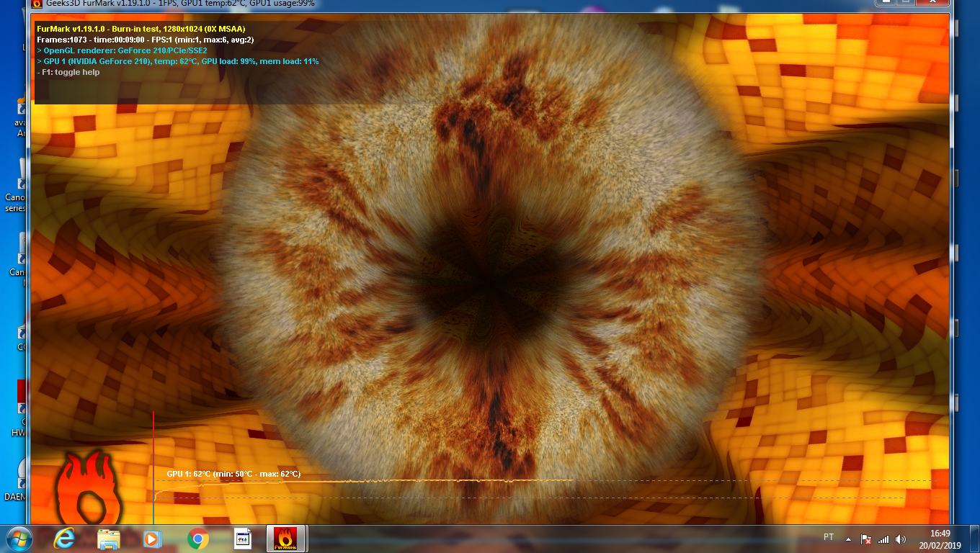The height and width of the screenshot is (553, 980).
Task: Open Windows Explorer from the taskbar
Action: [x=109, y=539]
